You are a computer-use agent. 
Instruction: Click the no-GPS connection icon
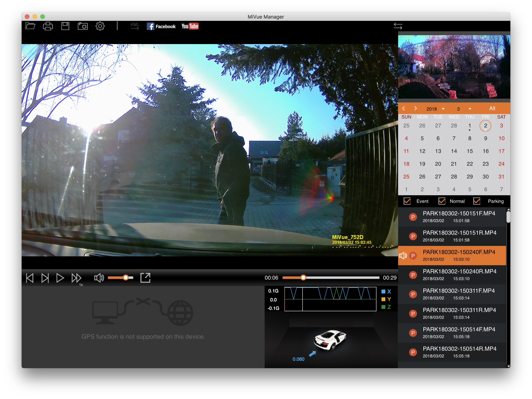[143, 312]
